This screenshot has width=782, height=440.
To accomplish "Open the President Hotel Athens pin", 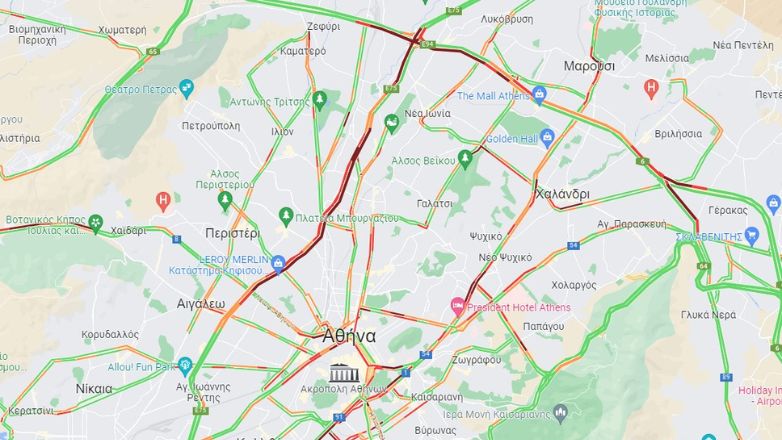I will tap(457, 306).
